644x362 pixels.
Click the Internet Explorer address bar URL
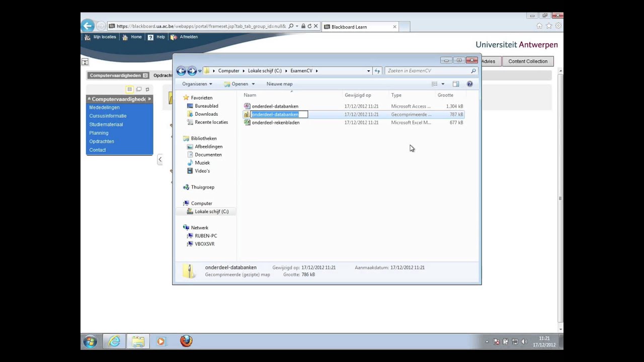pyautogui.click(x=201, y=26)
